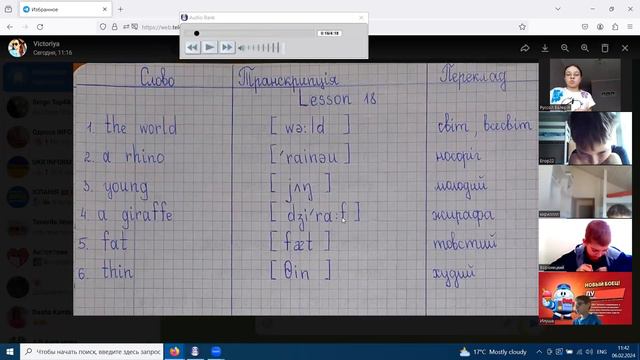Close the Избранное tab

(x=104, y=9)
